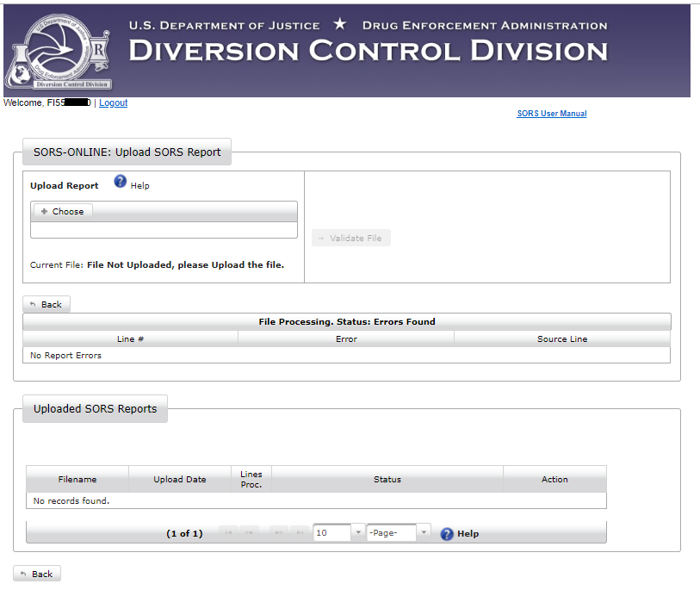Screen dimensions: 700x590
Task: Click the 'Uploaded SORS Reports' panel title
Action: [96, 408]
